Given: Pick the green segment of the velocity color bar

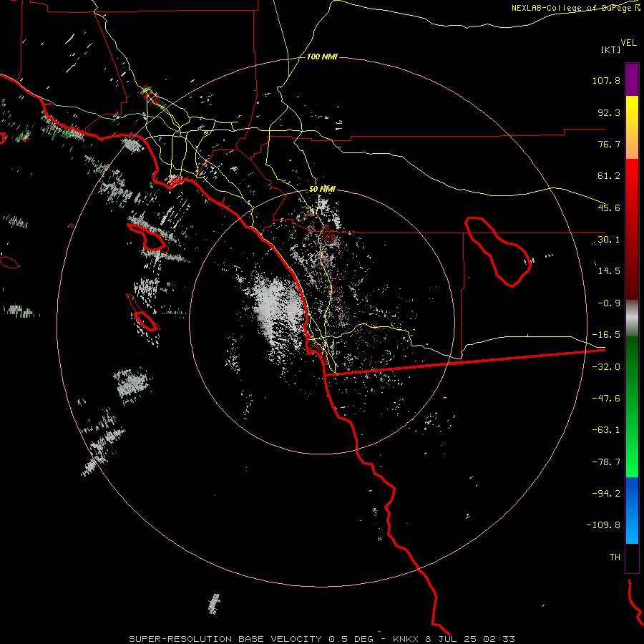Looking at the screenshot, I should pos(632,406).
